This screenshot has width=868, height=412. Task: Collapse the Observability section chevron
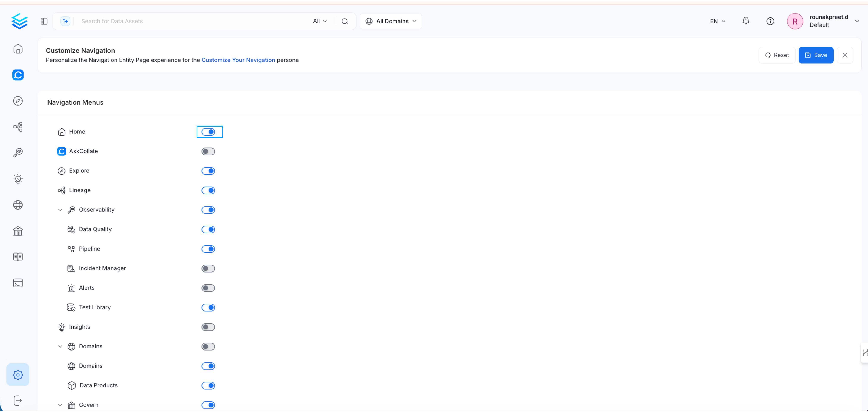pos(60,210)
